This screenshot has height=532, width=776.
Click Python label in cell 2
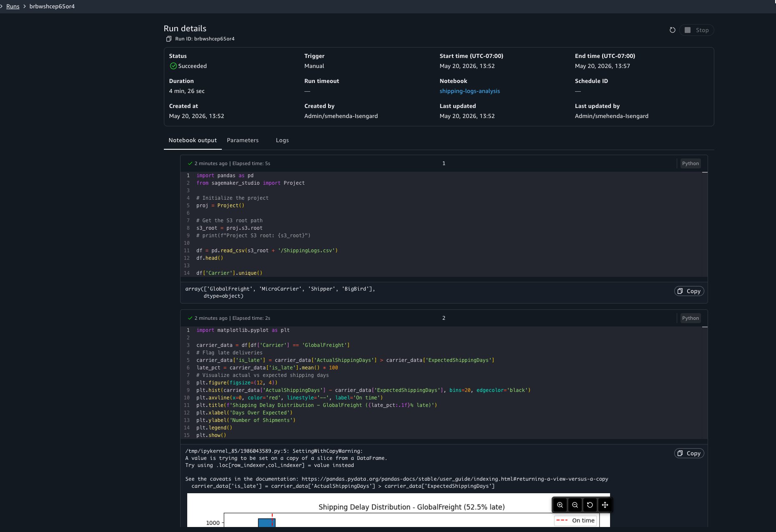[x=691, y=318]
